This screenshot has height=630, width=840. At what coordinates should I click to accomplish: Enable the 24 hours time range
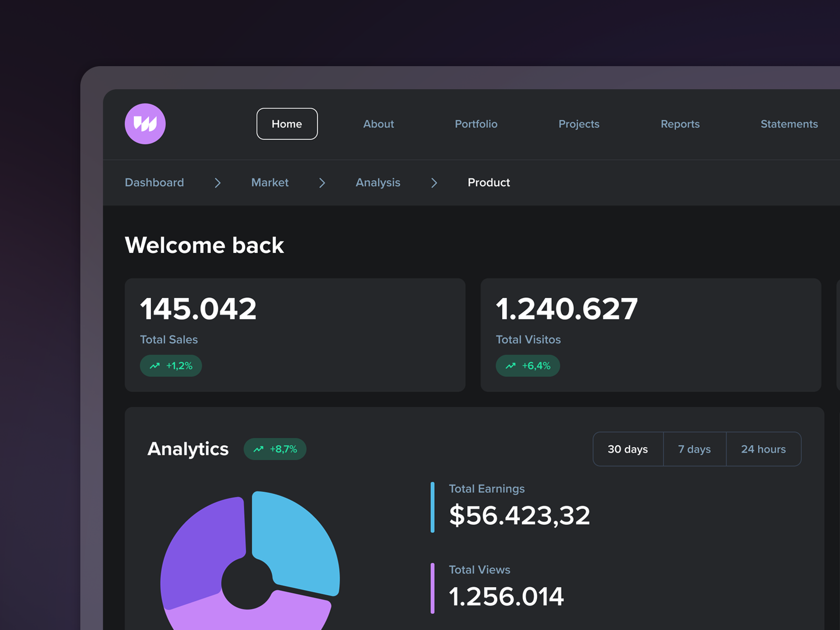coord(763,449)
